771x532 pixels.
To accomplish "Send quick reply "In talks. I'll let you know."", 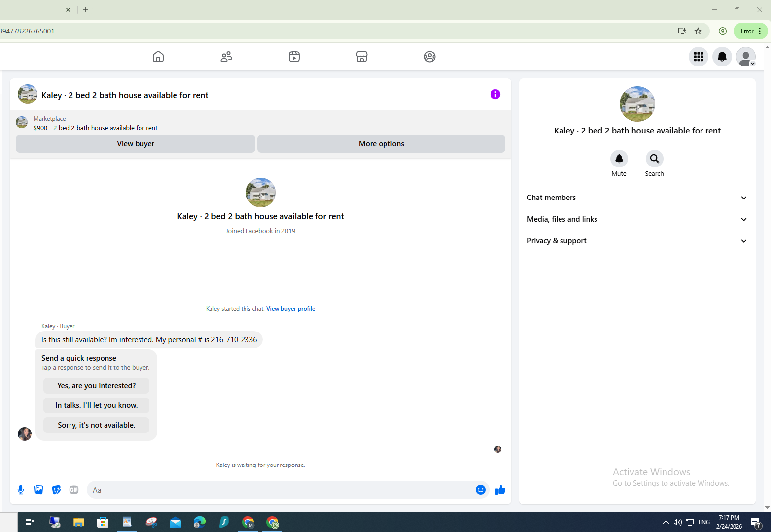I will 97,405.
